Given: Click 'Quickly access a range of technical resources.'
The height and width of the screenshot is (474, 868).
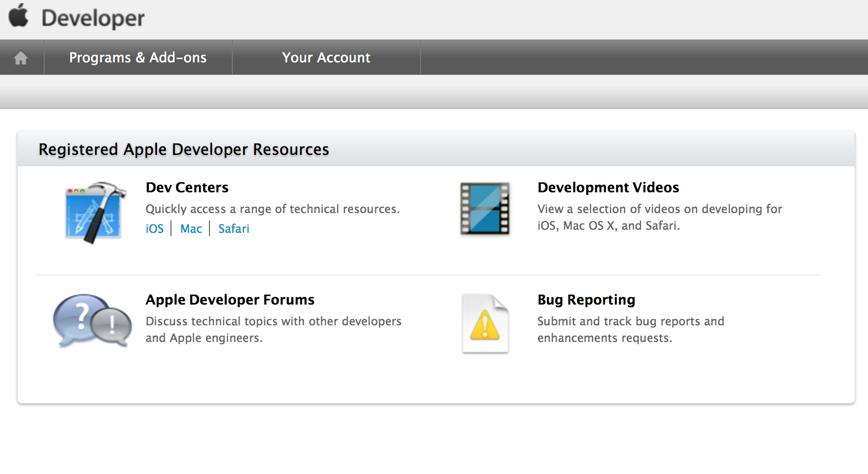Looking at the screenshot, I should 273,209.
